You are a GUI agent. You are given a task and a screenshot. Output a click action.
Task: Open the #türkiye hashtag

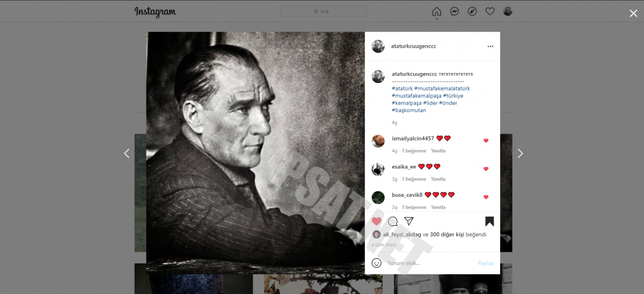click(453, 96)
